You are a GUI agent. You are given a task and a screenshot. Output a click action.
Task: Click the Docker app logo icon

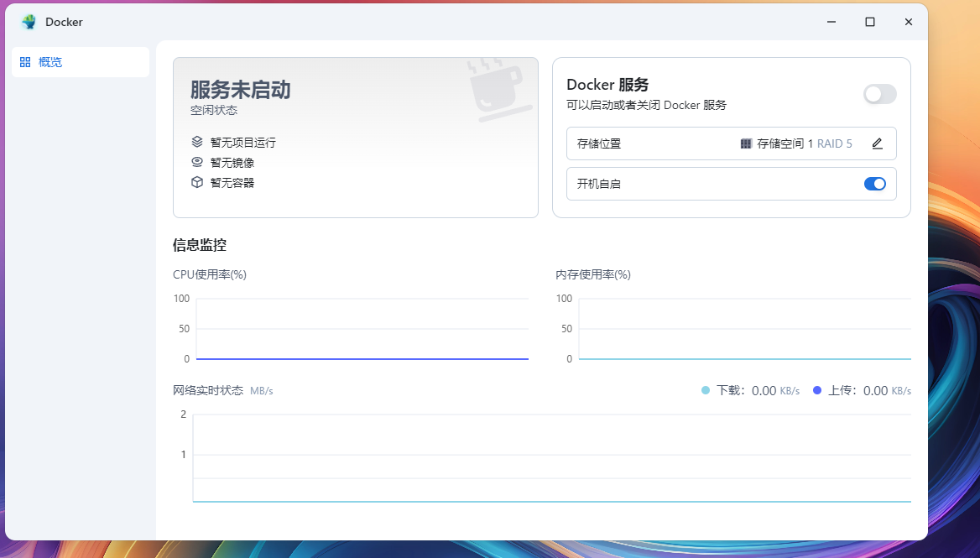click(x=29, y=22)
